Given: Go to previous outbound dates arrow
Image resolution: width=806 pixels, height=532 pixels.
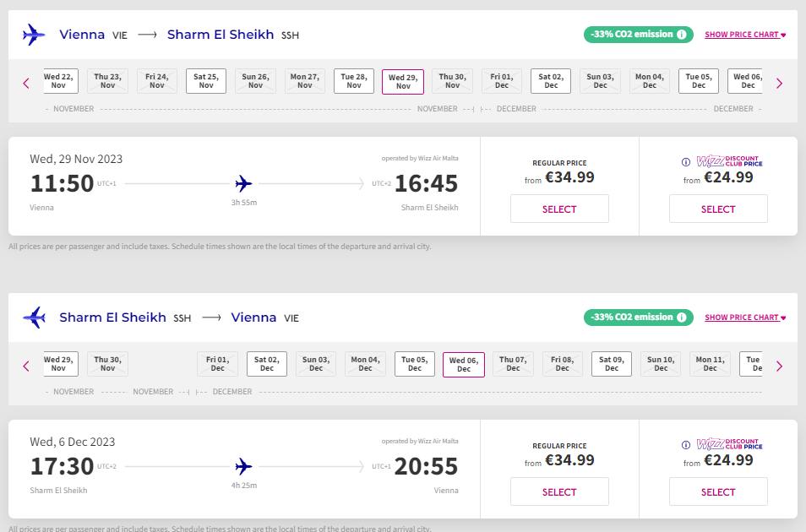Looking at the screenshot, I should point(26,83).
